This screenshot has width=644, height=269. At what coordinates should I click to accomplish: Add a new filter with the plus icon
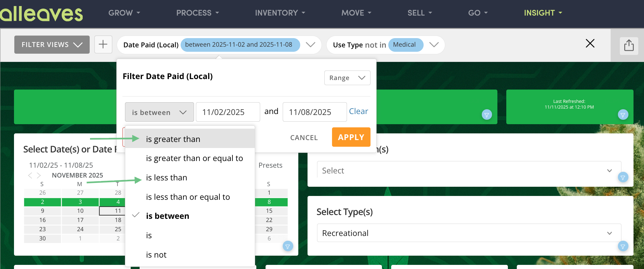click(x=103, y=44)
